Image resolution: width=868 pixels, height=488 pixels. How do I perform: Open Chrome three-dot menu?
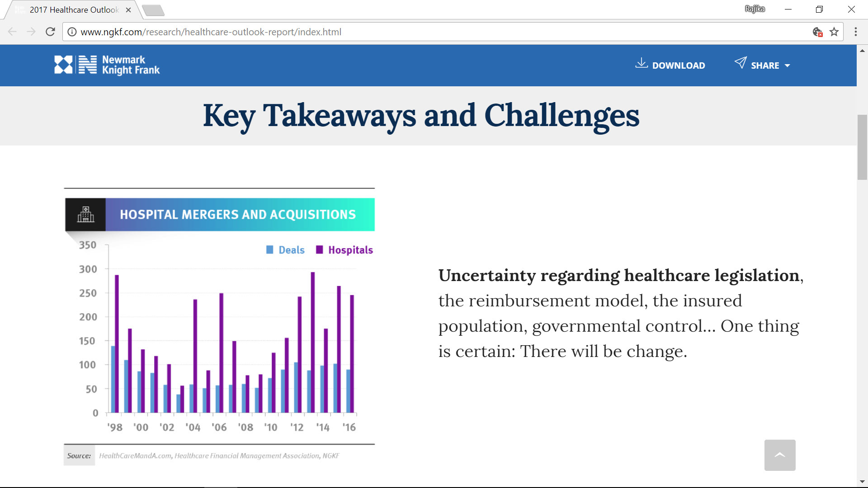click(x=855, y=32)
